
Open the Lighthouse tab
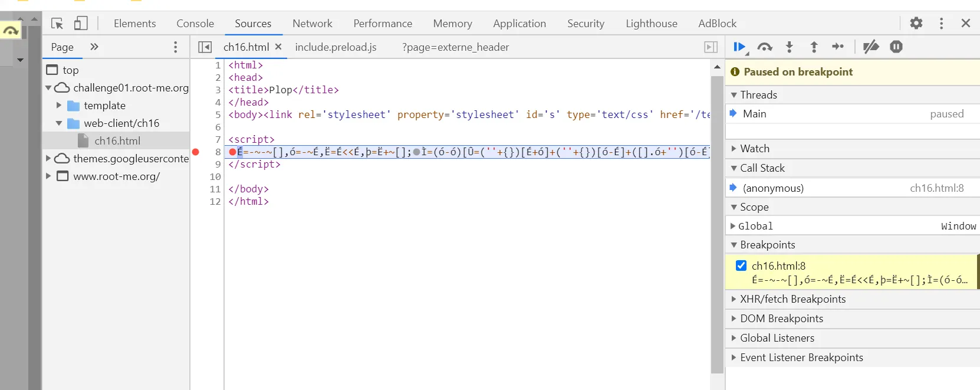pos(652,24)
